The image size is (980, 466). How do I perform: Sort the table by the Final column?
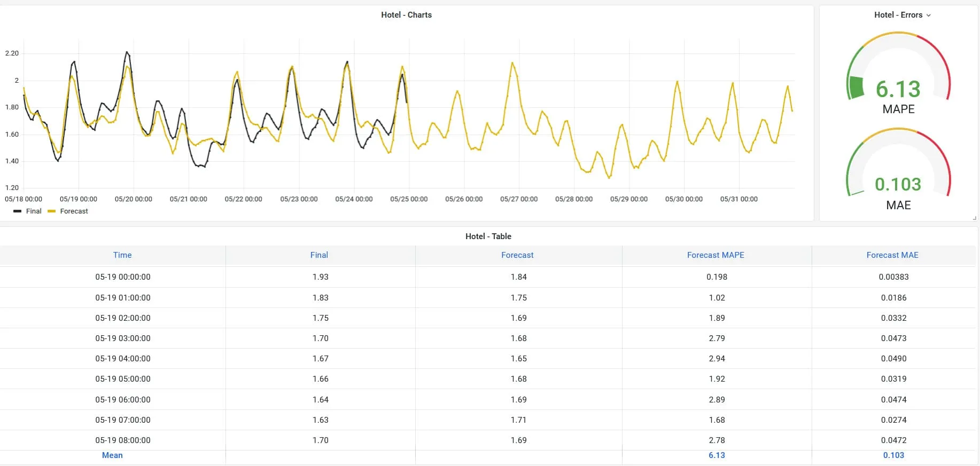319,255
